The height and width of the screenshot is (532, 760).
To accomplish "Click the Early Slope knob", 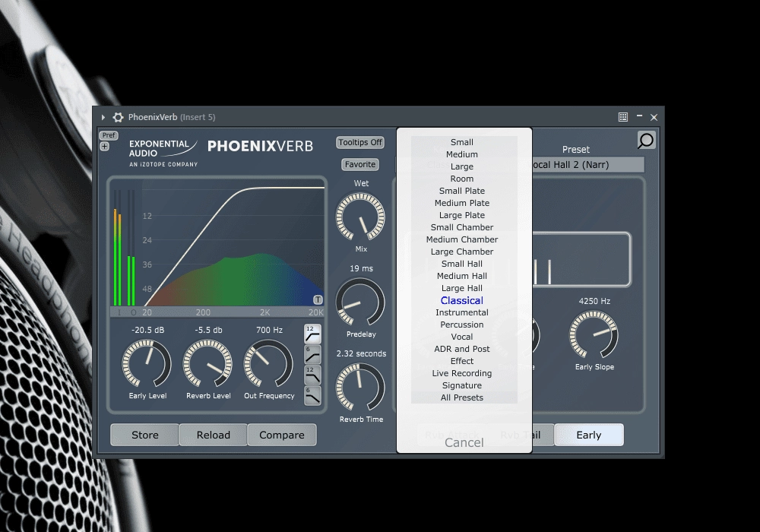I will click(594, 335).
